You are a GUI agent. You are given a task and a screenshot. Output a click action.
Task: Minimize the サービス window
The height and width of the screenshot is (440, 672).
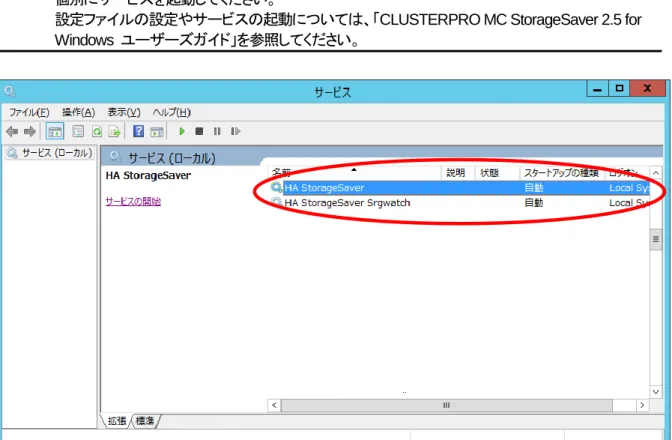597,89
